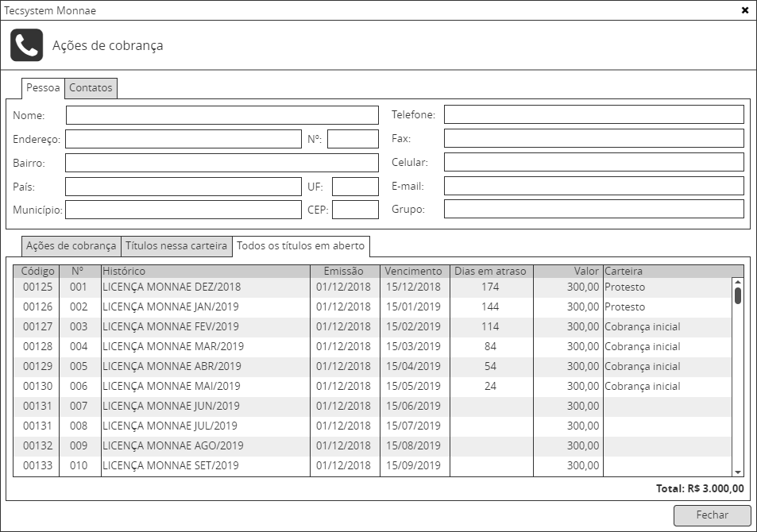This screenshot has height=532, width=757.
Task: Click the E-mail input field
Action: (593, 187)
